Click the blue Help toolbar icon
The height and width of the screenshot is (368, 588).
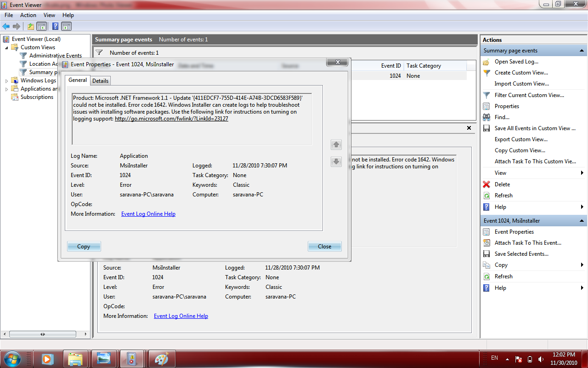tap(55, 27)
